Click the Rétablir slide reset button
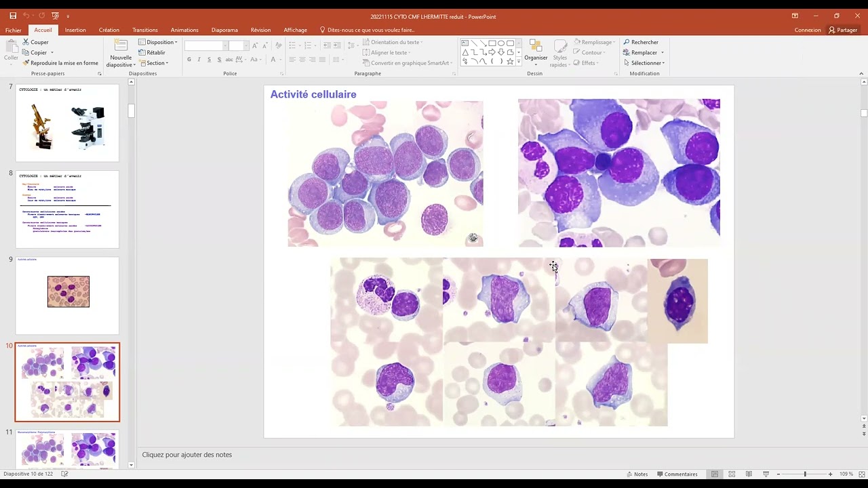Viewport: 868px width, 488px height. click(x=152, y=52)
